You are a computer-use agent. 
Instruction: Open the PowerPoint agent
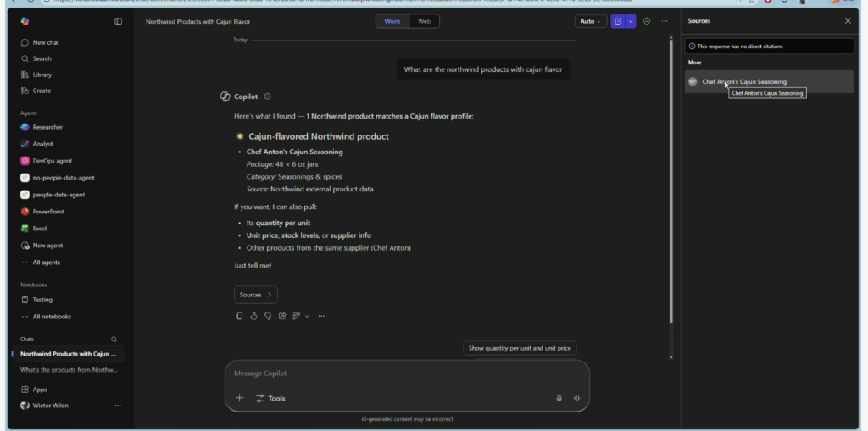tap(42, 212)
